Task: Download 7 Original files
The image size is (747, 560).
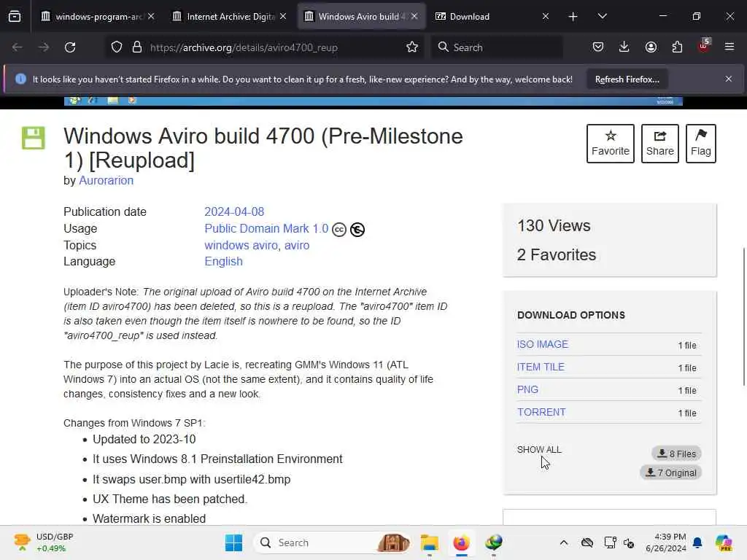Action: click(671, 472)
